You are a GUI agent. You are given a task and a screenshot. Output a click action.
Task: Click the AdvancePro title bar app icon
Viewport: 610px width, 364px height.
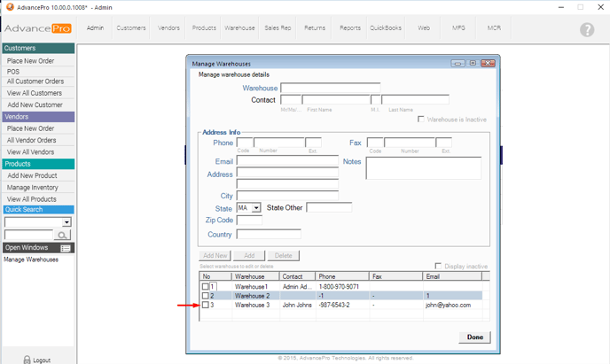click(x=8, y=6)
